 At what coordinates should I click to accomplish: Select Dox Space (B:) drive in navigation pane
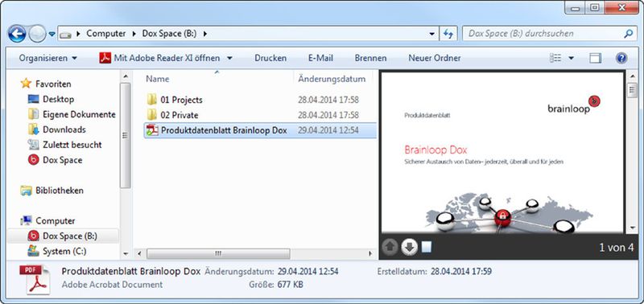click(70, 236)
